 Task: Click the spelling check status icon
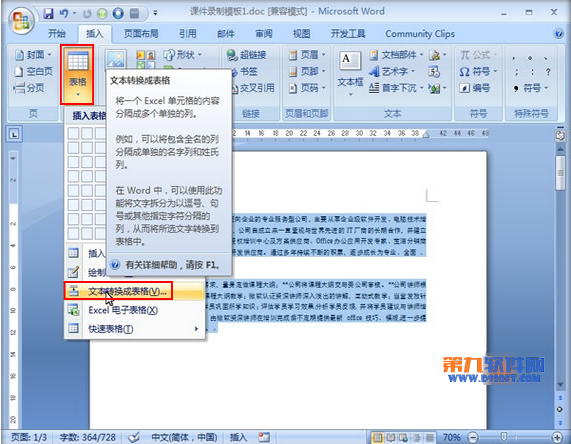[x=134, y=437]
